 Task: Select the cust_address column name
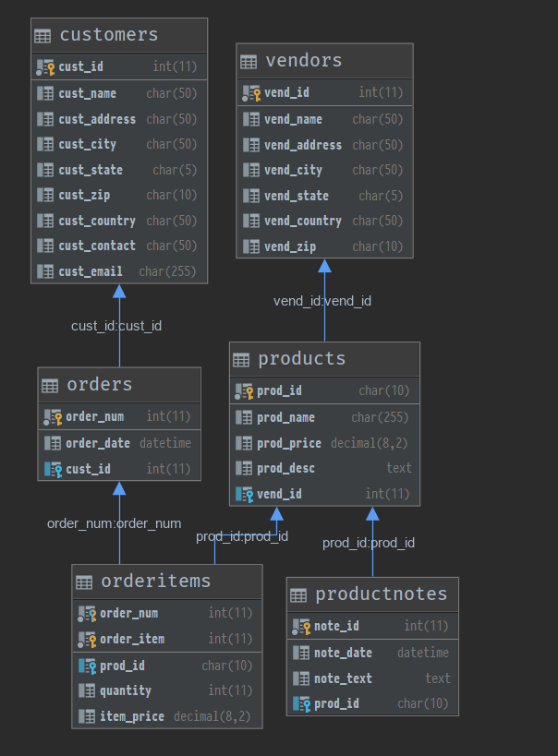tap(97, 120)
